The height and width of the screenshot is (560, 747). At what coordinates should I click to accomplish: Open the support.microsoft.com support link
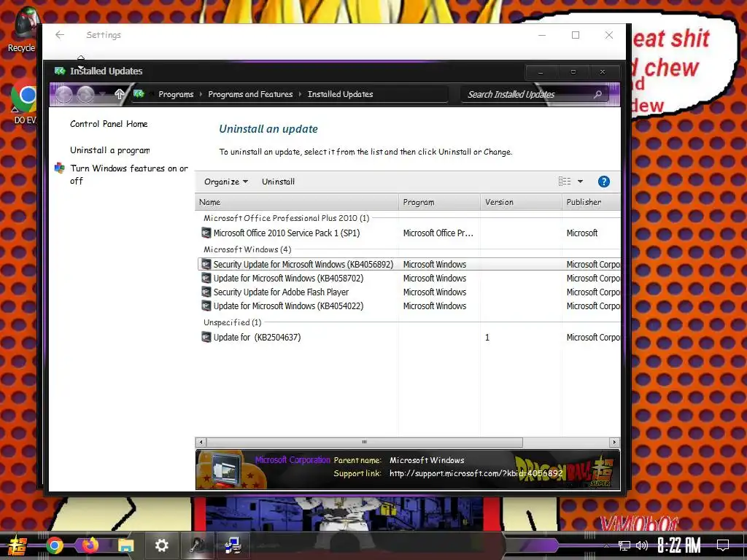click(476, 473)
